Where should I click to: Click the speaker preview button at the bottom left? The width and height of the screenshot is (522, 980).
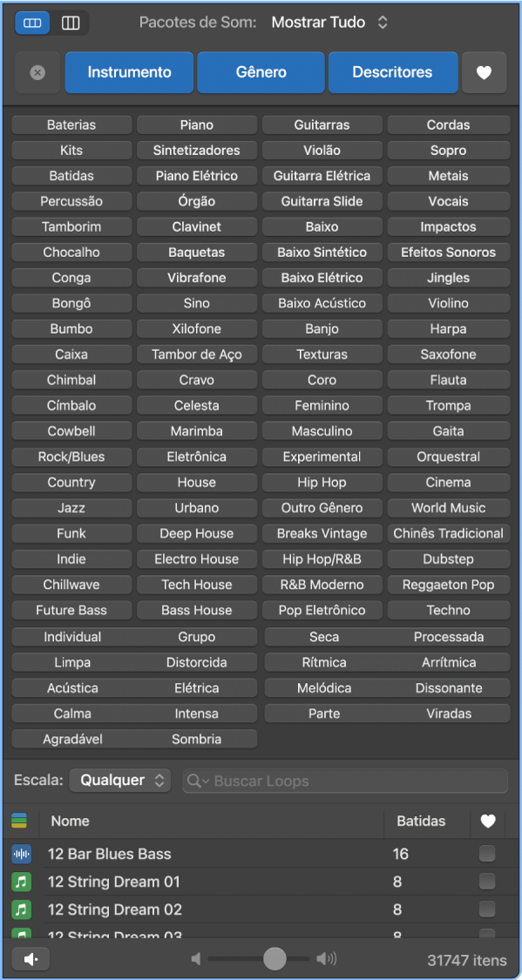click(x=31, y=959)
